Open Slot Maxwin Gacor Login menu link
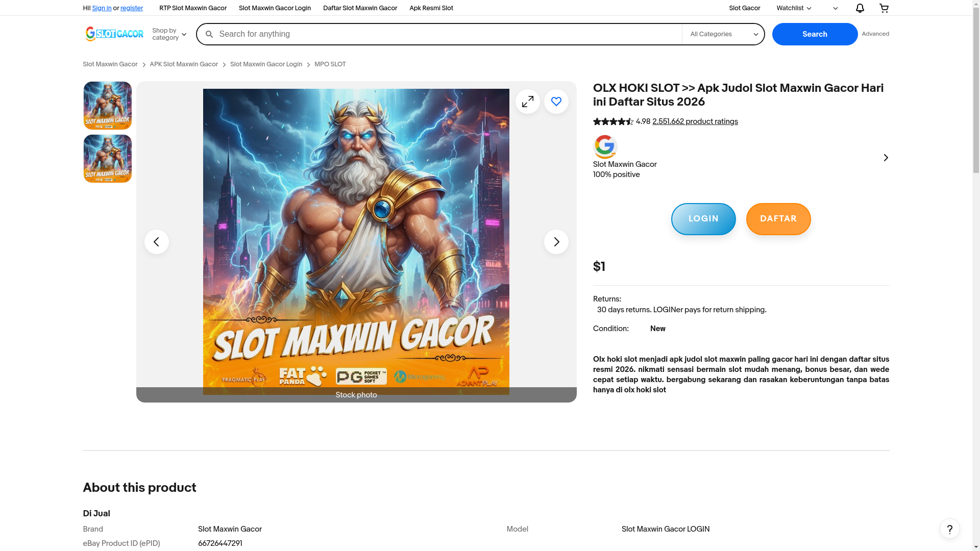The height and width of the screenshot is (551, 980). [275, 8]
